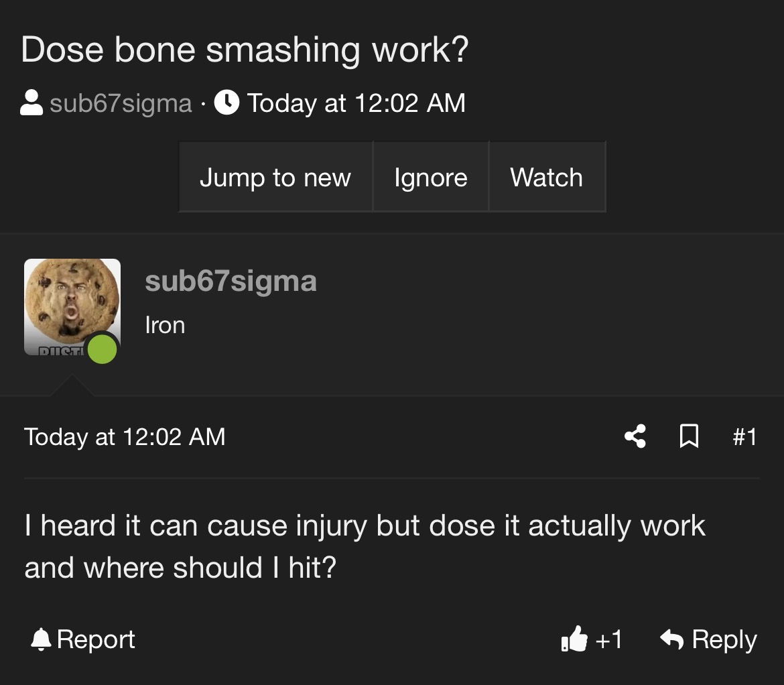The image size is (784, 685).
Task: Open the #1 post permalink
Action: [745, 436]
